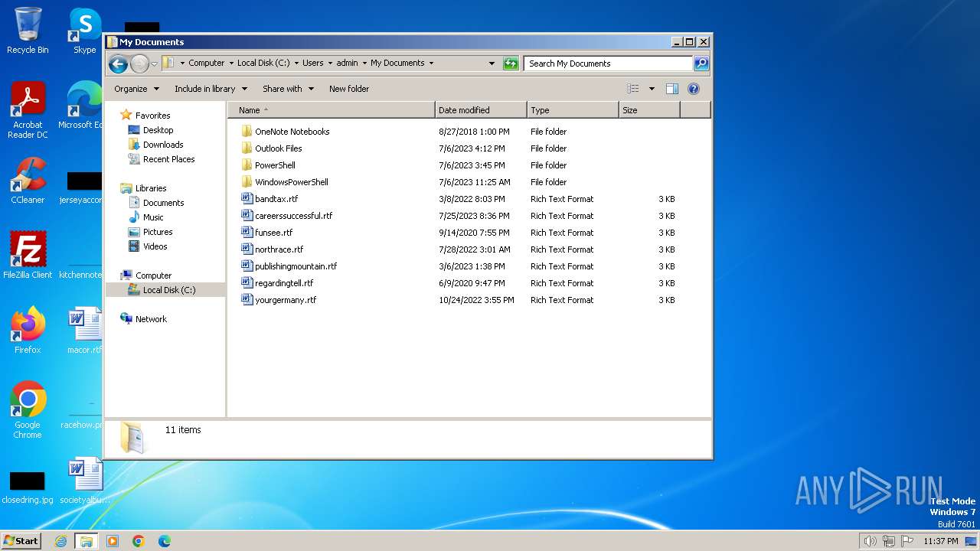980x551 pixels.
Task: Open Windows Media Player taskbar icon
Action: pos(113,541)
